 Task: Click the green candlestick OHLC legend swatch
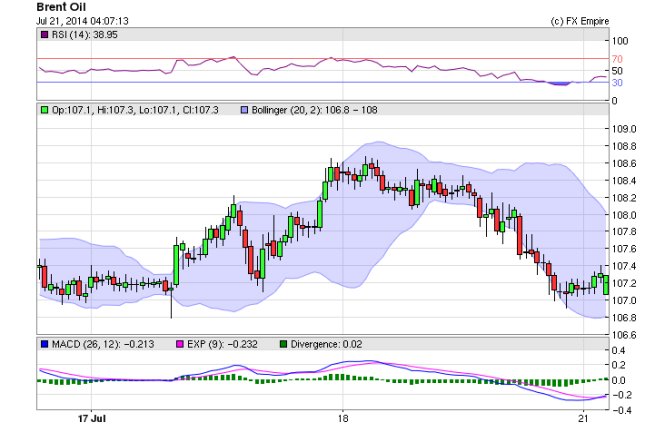[44, 110]
